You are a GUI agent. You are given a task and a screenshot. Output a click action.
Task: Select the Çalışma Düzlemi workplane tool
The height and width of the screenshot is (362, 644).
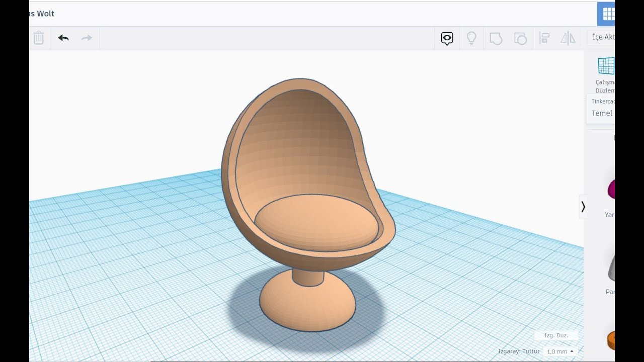click(x=605, y=75)
